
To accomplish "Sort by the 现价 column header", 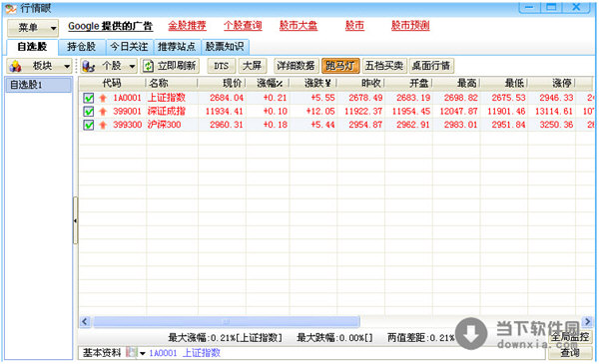I will (222, 83).
